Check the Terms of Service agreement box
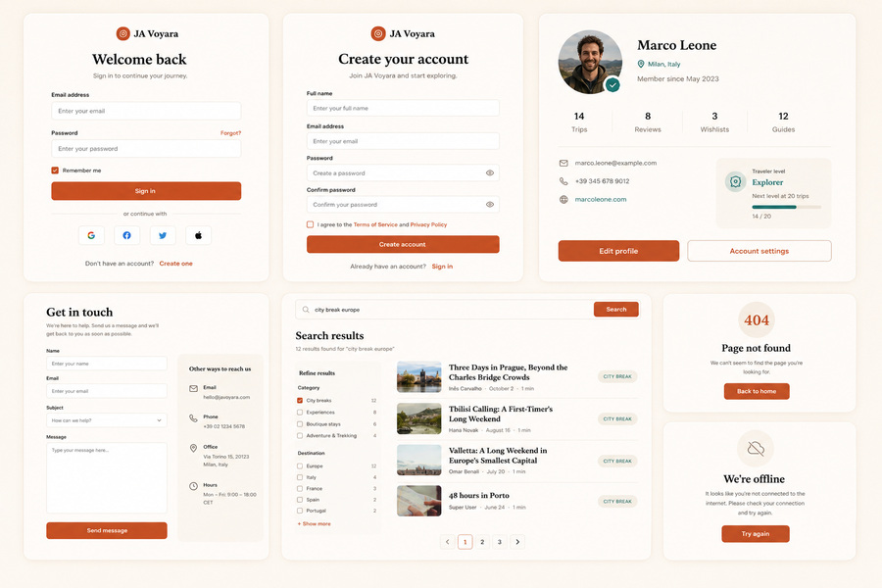 [x=310, y=224]
